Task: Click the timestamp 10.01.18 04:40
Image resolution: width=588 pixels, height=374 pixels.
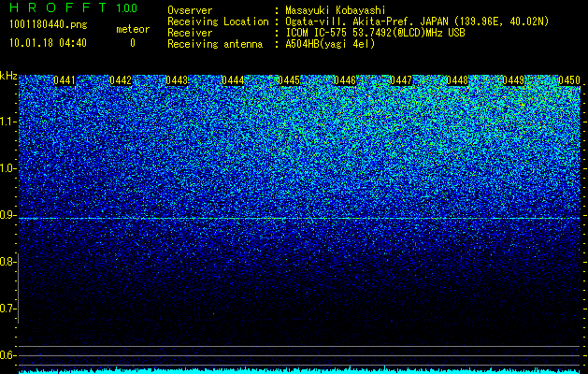Action: pos(48,43)
